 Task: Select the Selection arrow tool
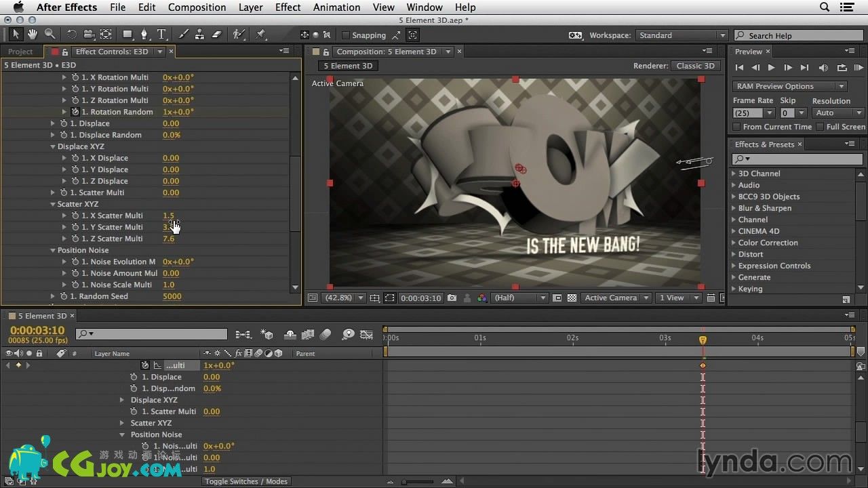(16, 35)
